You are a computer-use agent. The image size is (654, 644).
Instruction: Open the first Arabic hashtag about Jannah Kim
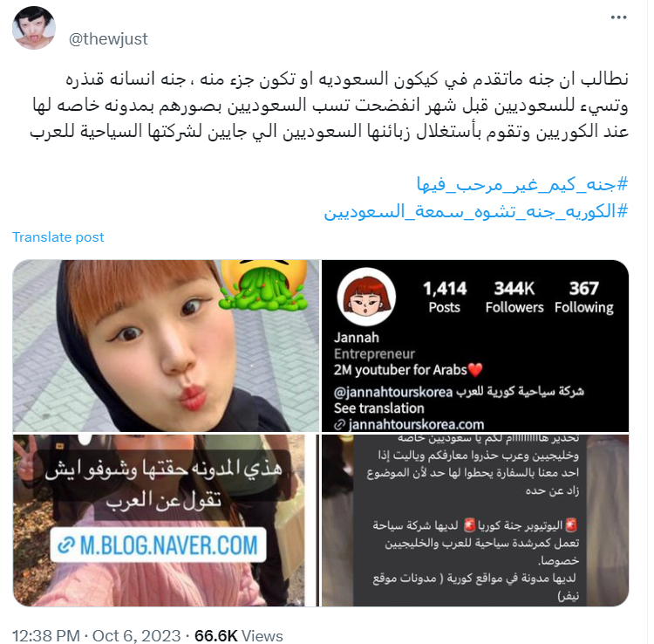coord(522,184)
